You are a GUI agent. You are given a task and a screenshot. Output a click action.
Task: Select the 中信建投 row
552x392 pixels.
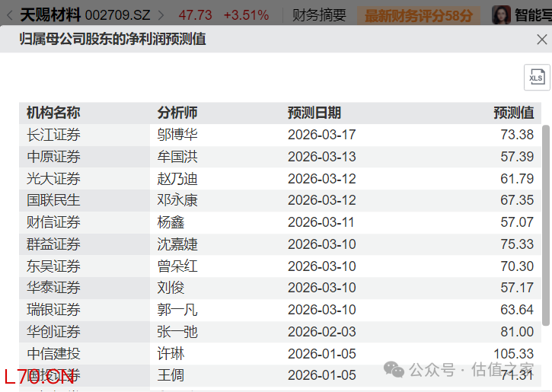(x=53, y=354)
